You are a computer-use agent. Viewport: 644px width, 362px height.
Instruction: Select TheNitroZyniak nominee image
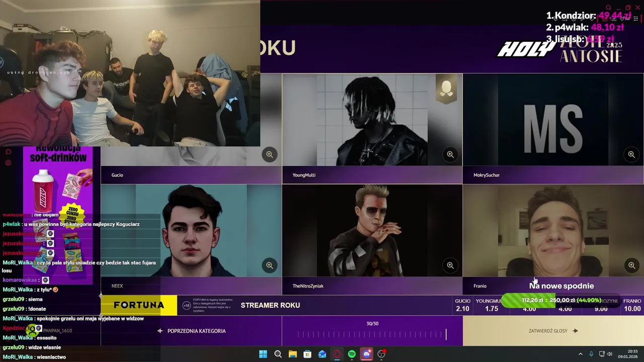(372, 230)
